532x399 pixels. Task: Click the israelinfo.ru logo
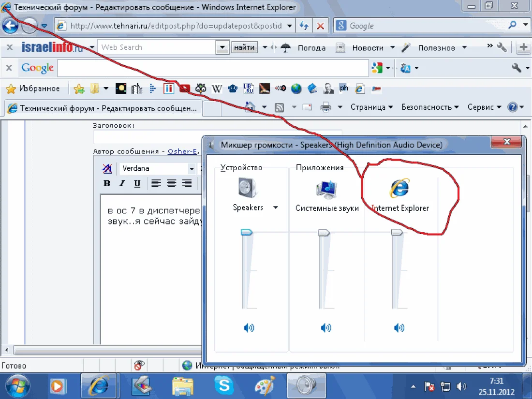pyautogui.click(x=52, y=47)
